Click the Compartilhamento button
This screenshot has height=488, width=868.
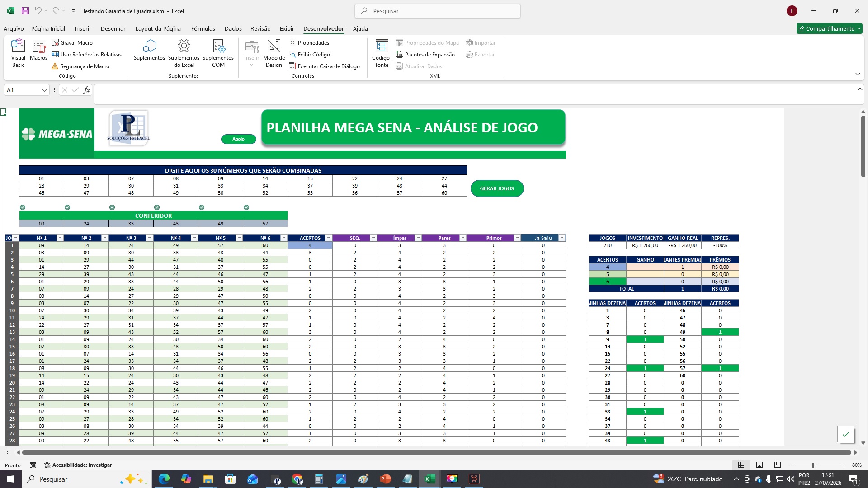tap(829, 28)
